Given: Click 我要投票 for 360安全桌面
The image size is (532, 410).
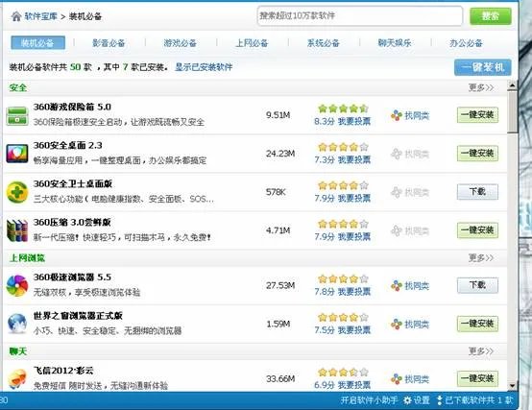Looking at the screenshot, I should coord(354,159).
